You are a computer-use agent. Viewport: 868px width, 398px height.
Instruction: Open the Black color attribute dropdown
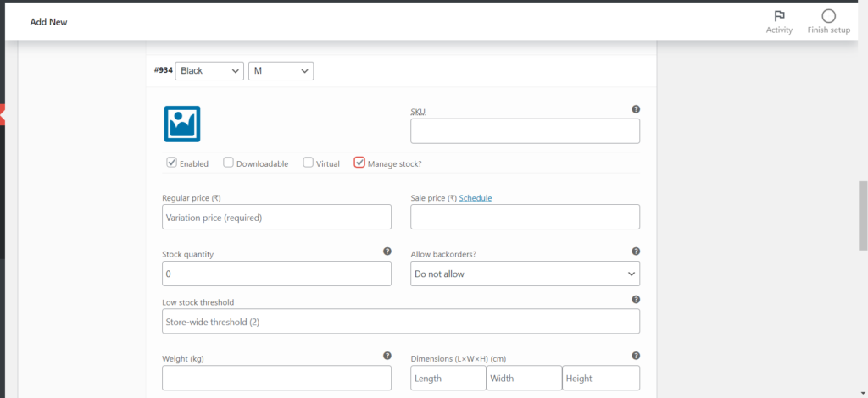click(210, 71)
